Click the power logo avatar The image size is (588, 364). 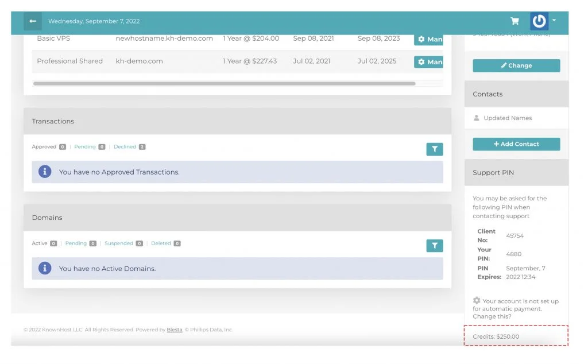[x=539, y=21]
